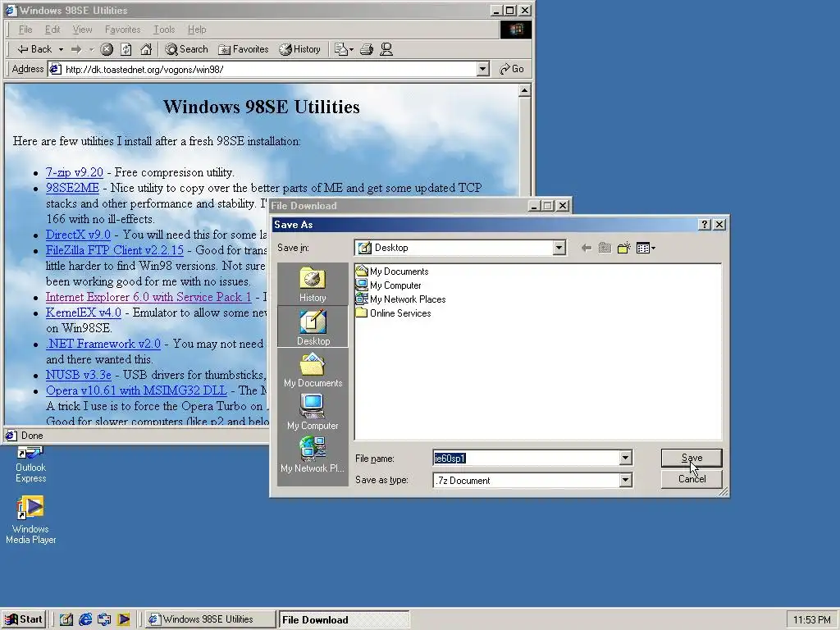Open the View menu in Internet Explorer
Screen dimensions: 840x630
coord(83,30)
